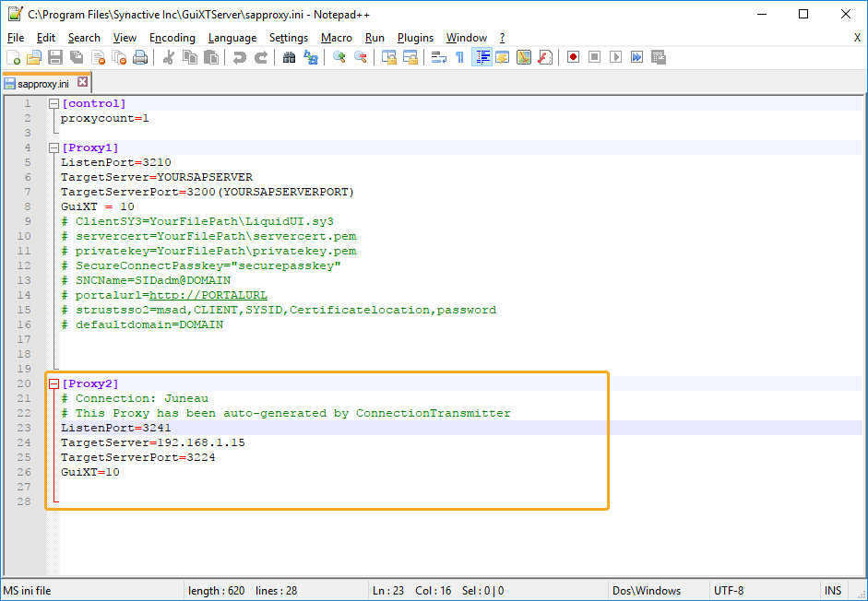Open a file using the folder icon
Image resolution: width=868 pixels, height=601 pixels.
pyautogui.click(x=34, y=57)
